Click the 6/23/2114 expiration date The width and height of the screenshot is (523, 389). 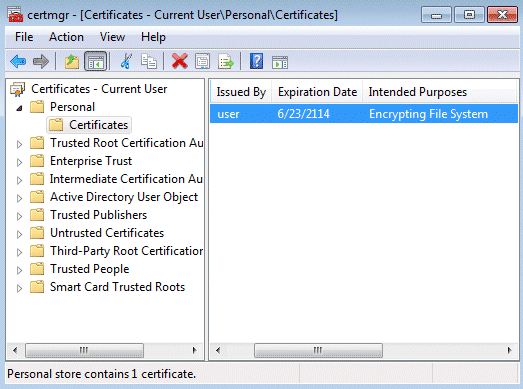(303, 114)
